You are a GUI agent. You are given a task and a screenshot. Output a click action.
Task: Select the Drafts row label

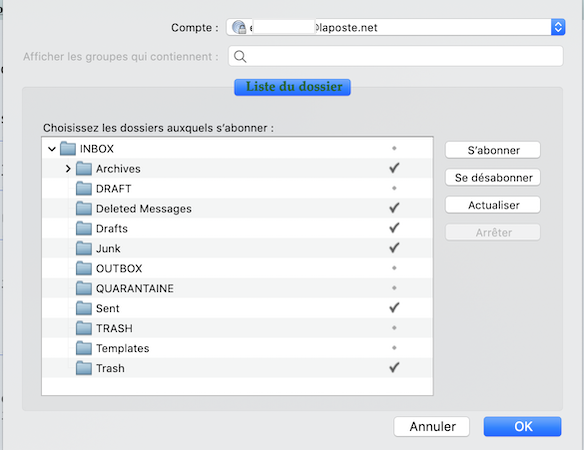pos(112,229)
